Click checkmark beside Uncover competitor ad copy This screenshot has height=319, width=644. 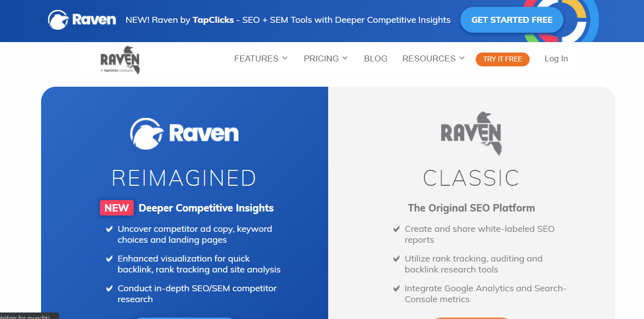(109, 229)
